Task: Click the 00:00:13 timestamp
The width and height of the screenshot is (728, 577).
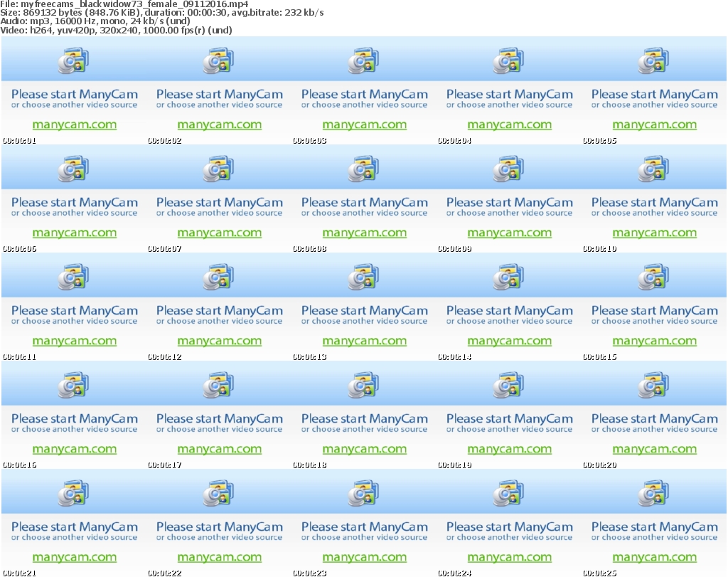Action: click(310, 356)
